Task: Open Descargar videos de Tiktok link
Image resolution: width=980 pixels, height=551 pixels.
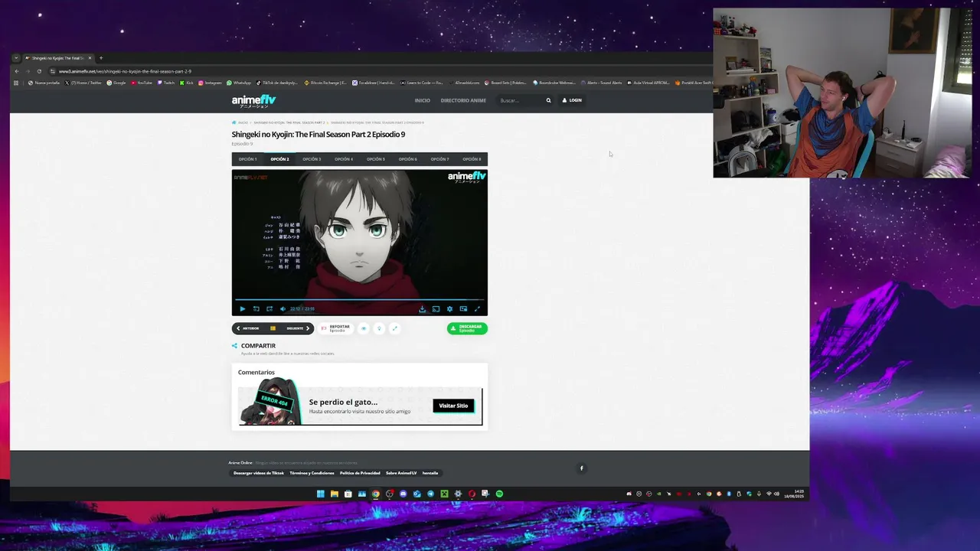Action: point(259,473)
